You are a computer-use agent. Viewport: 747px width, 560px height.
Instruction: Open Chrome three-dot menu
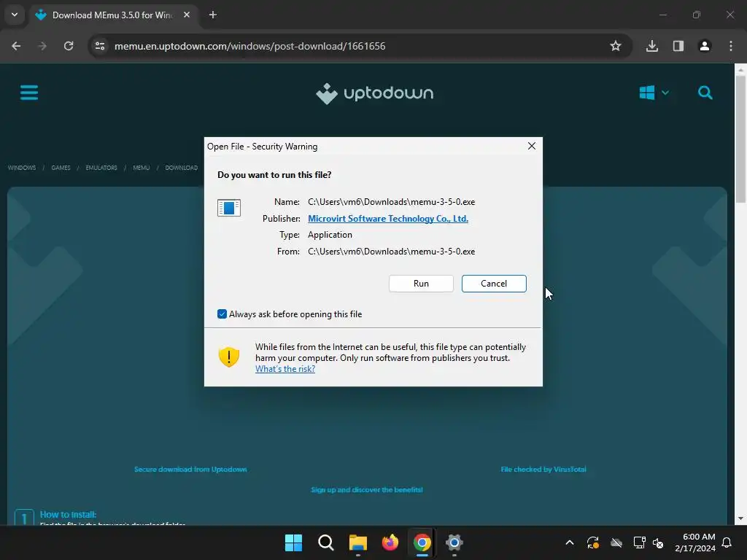731,46
